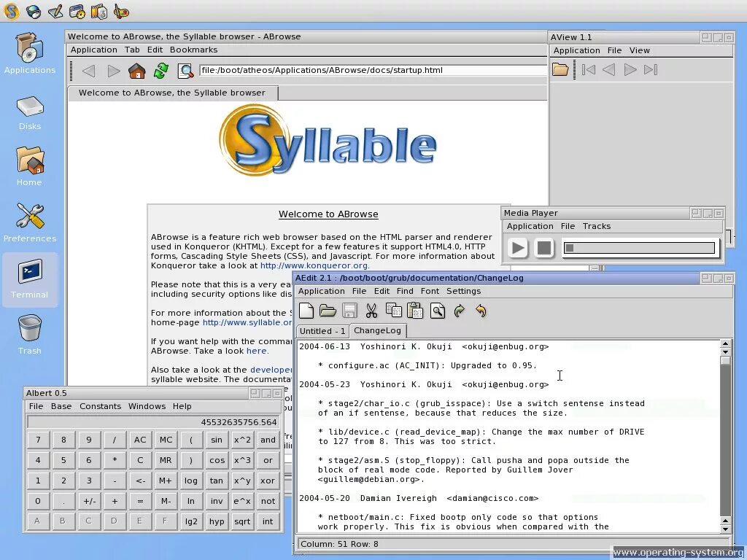The width and height of the screenshot is (747, 560).
Task: Open file icon in AEdit toolbar
Action: click(x=328, y=311)
